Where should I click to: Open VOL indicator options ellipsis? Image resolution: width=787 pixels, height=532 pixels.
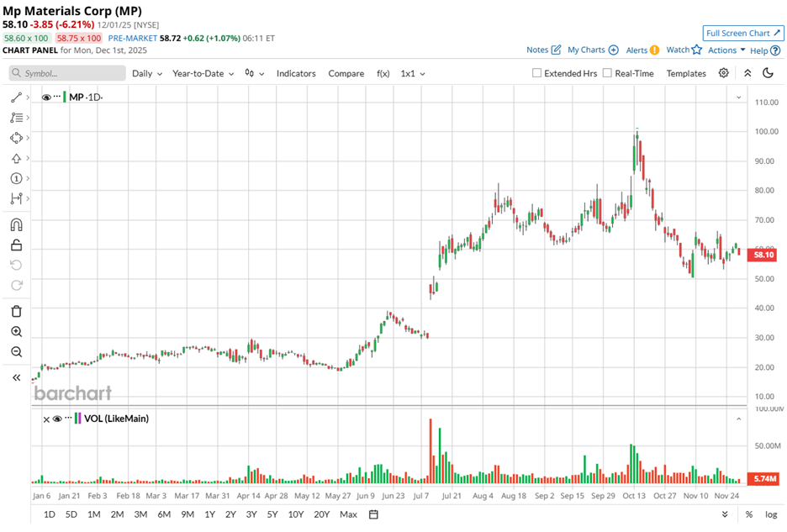pyautogui.click(x=68, y=417)
